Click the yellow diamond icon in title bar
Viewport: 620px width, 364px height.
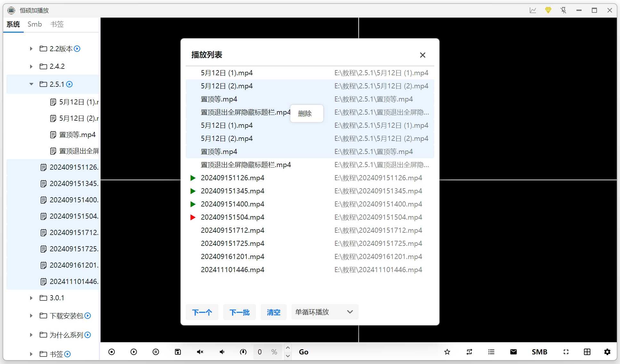pos(548,10)
